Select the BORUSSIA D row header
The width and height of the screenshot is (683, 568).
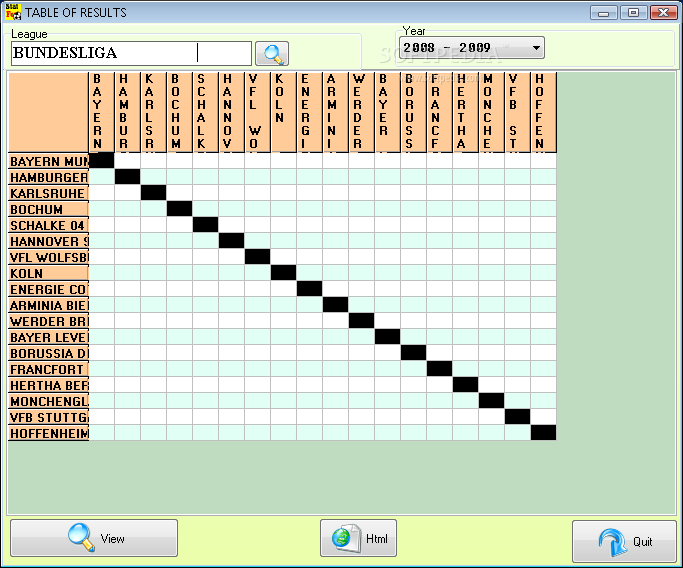pos(48,353)
